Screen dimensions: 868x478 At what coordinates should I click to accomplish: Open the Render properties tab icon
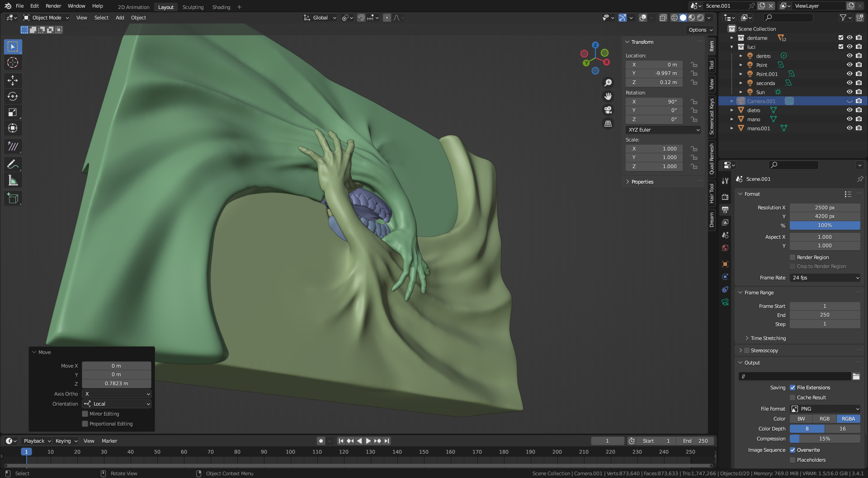pyautogui.click(x=725, y=197)
